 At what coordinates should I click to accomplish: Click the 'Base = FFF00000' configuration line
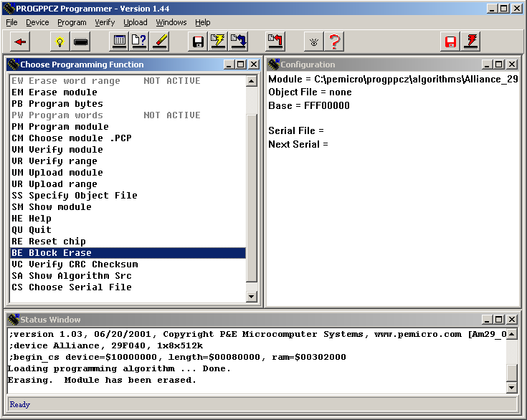[309, 105]
